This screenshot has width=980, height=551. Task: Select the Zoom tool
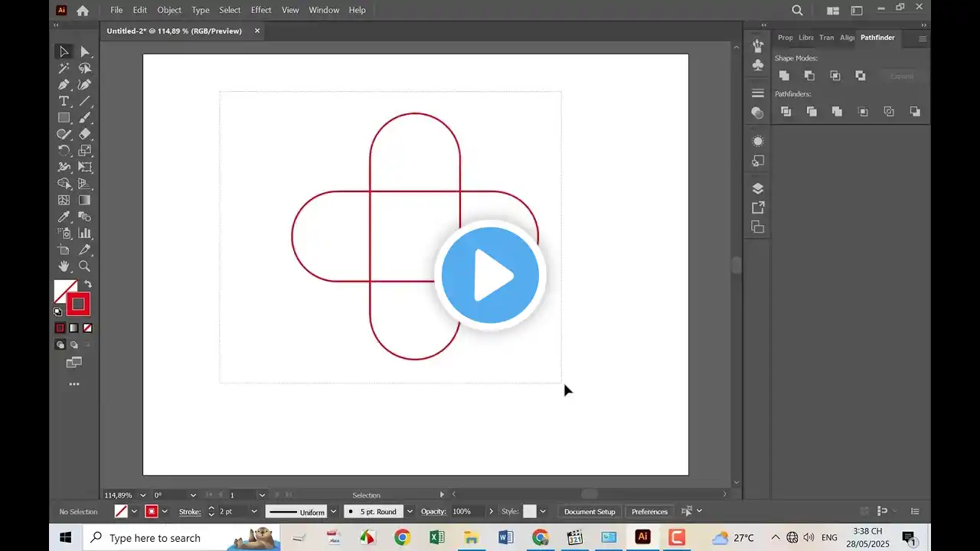pyautogui.click(x=85, y=266)
